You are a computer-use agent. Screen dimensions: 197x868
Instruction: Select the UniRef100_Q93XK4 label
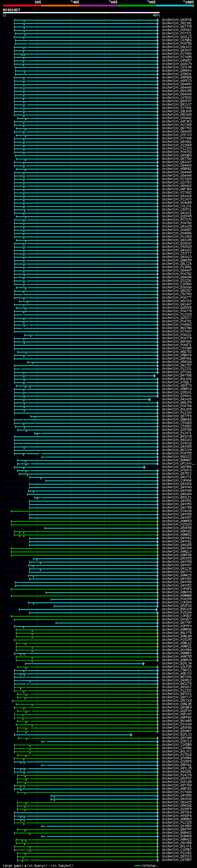pos(177,484)
